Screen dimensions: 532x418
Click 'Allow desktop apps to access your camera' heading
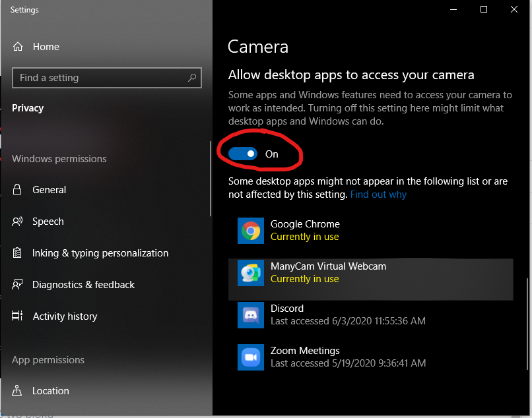(x=351, y=75)
